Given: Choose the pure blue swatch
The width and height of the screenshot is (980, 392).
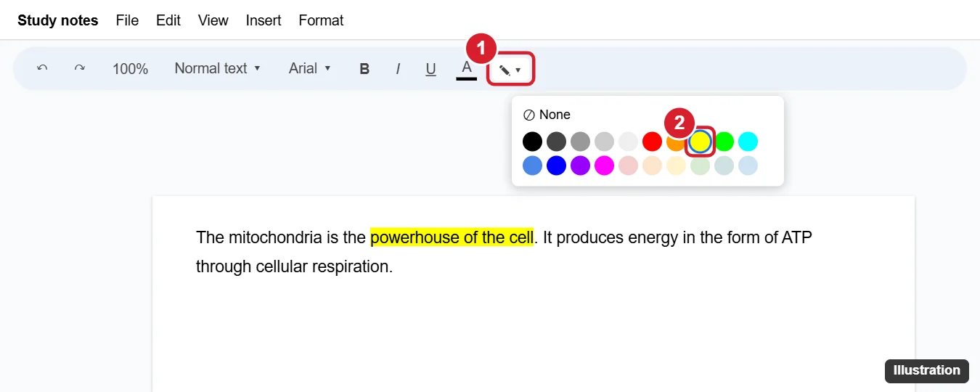Looking at the screenshot, I should click(x=556, y=166).
